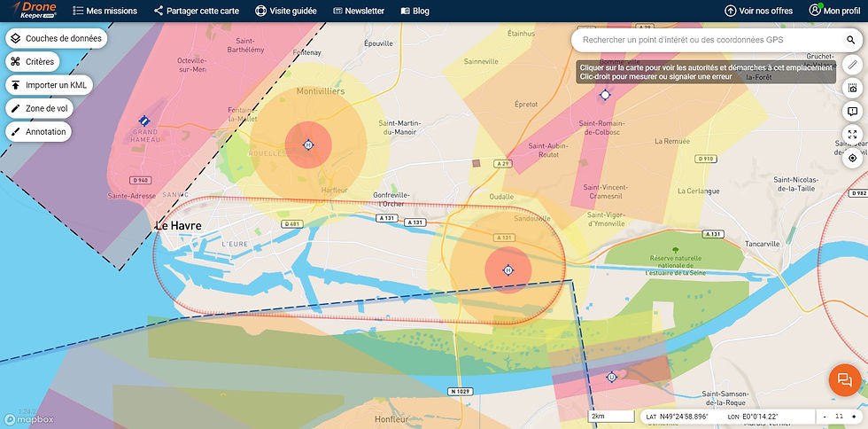
Task: Open the Newsletter menu item
Action: [359, 11]
